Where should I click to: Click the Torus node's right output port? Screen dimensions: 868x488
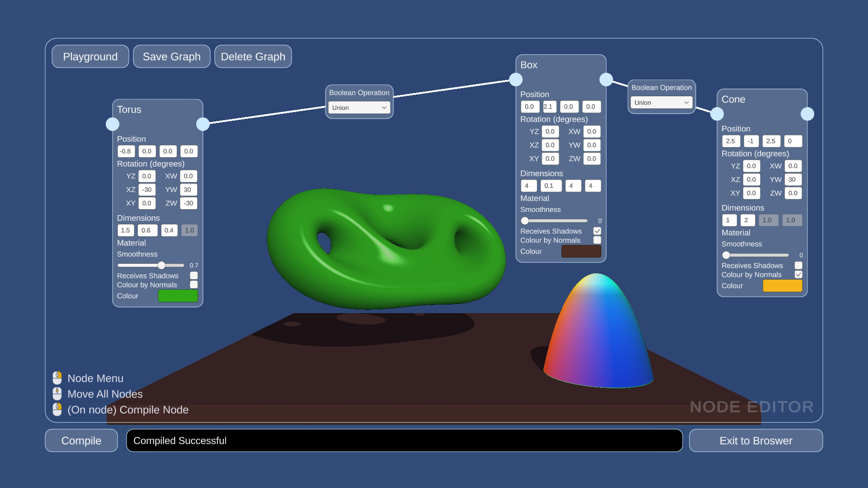pos(203,124)
